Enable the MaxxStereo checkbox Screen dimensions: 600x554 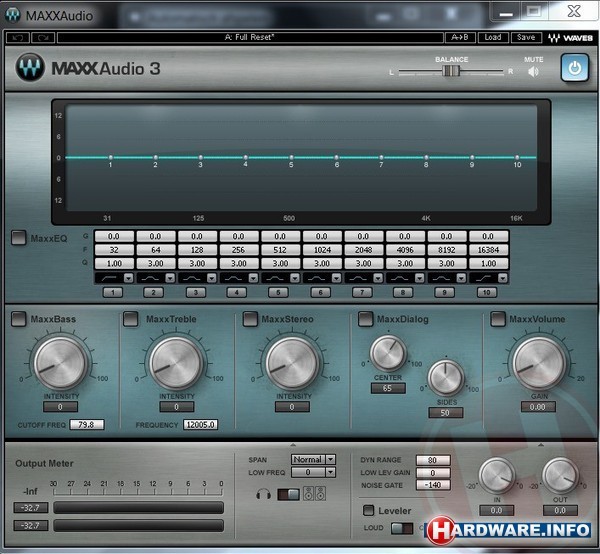click(x=250, y=319)
